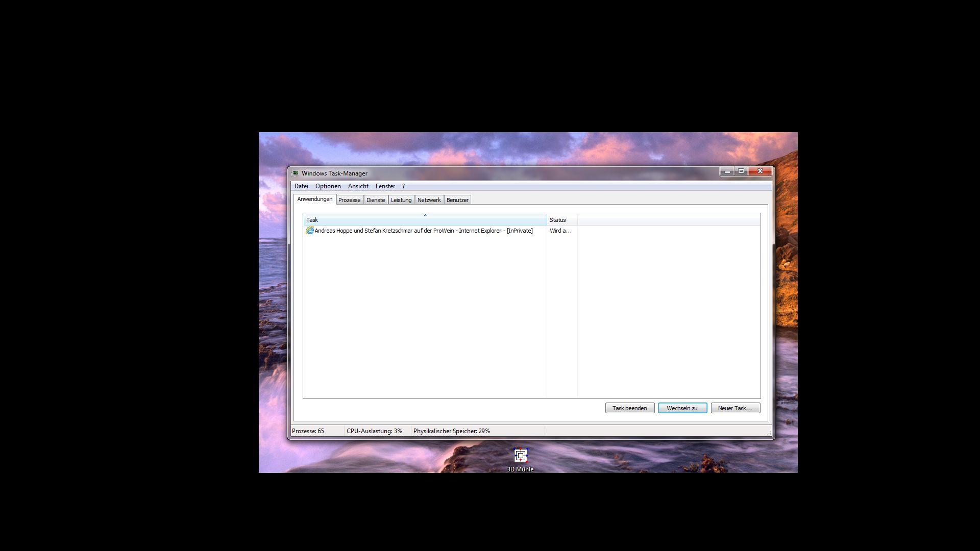
Task: Click the Neuer Task... button
Action: tap(734, 408)
